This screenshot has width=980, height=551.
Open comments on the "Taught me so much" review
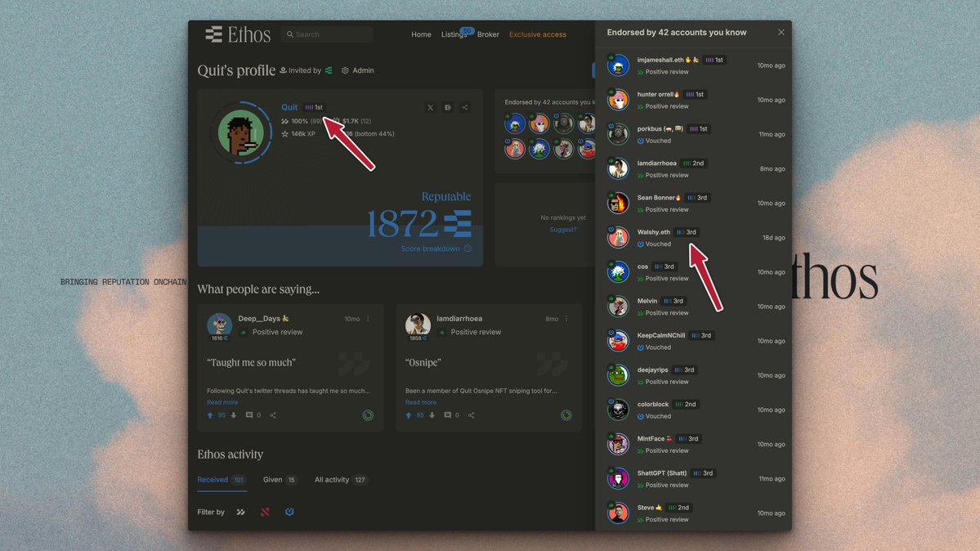pyautogui.click(x=249, y=415)
